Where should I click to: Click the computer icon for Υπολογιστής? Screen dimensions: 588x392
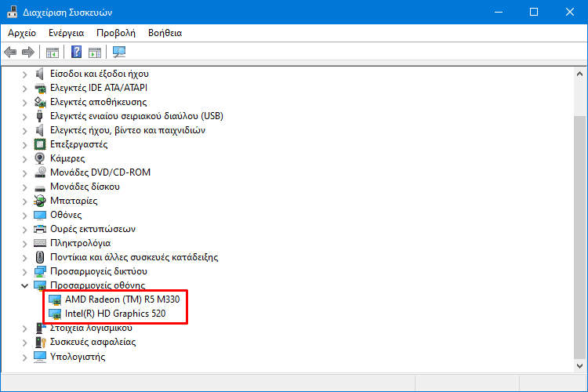point(40,357)
